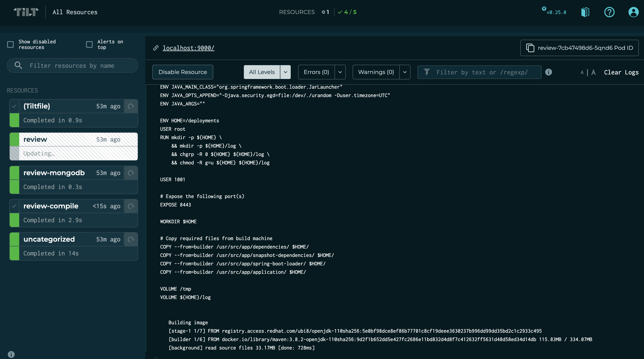This screenshot has height=359, width=644.
Task: Trigger update for review-compile resource
Action: point(131,206)
